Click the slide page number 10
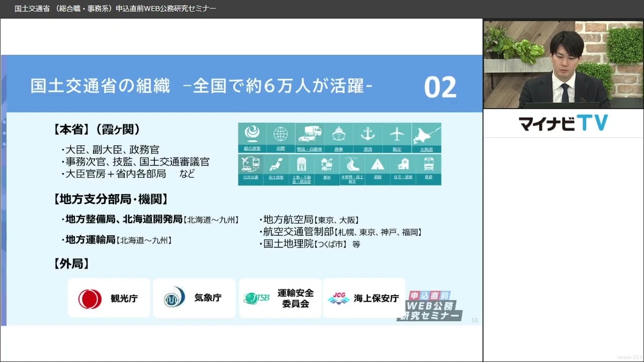Image resolution: width=644 pixels, height=362 pixels. pos(474,320)
